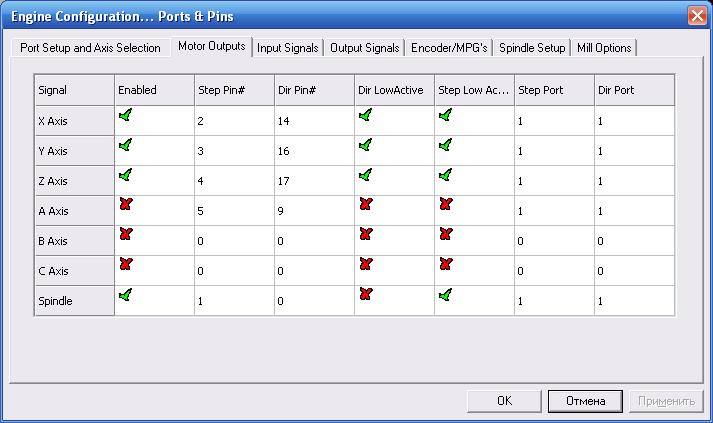Click the Отмена cancel button
This screenshot has width=713, height=423.
point(586,401)
